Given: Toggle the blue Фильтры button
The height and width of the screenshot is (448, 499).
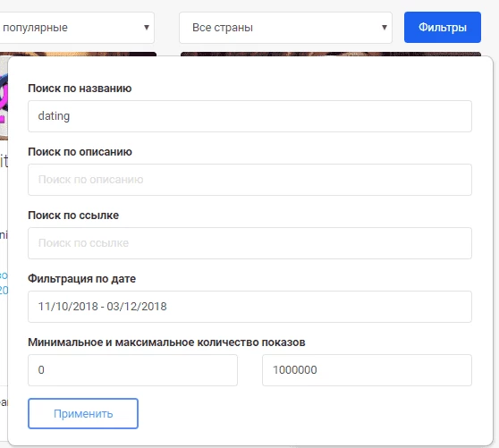Looking at the screenshot, I should tap(443, 28).
